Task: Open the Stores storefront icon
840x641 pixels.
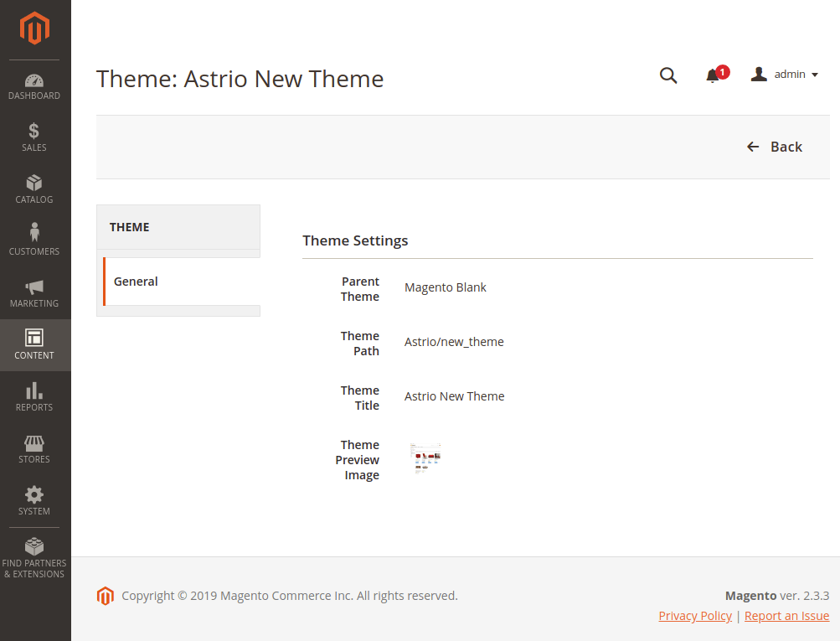Action: (34, 442)
